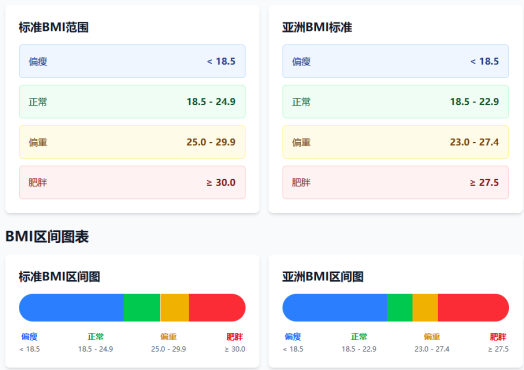Click orange segment of standard BMI bar
This screenshot has width=524, height=370.
175,308
